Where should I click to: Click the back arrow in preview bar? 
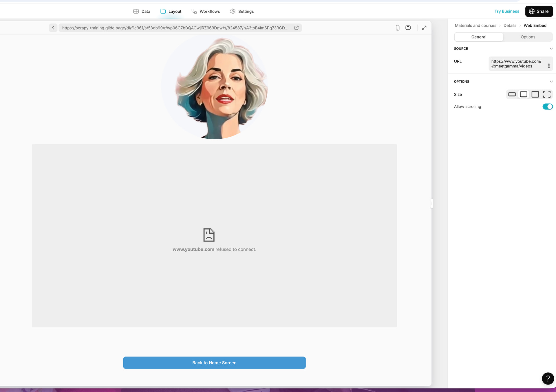pos(53,28)
